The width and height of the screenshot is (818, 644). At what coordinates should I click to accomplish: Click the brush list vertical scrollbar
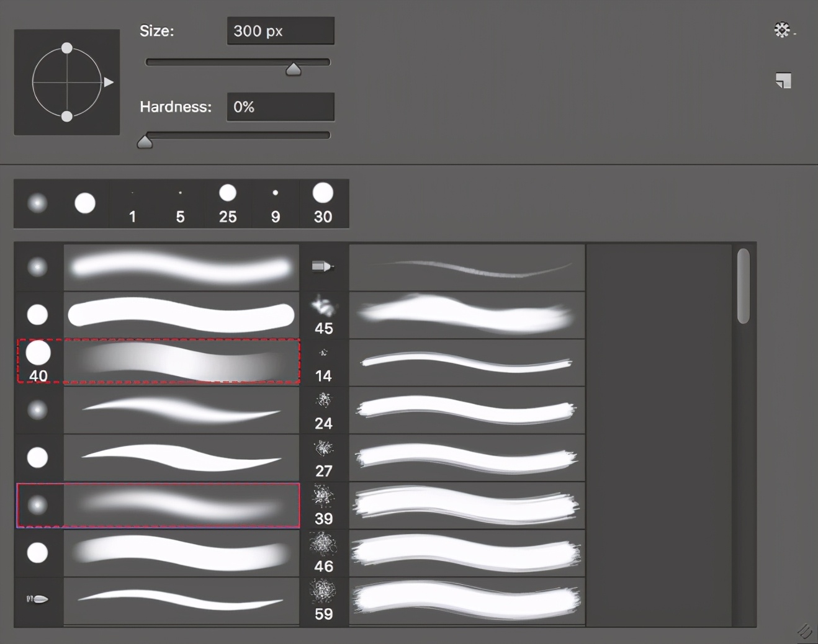click(x=743, y=286)
